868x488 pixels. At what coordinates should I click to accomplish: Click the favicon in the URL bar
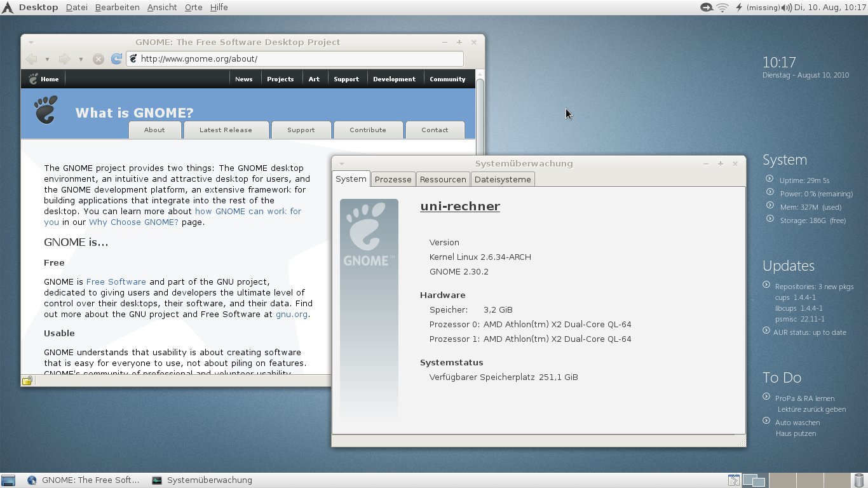[133, 59]
